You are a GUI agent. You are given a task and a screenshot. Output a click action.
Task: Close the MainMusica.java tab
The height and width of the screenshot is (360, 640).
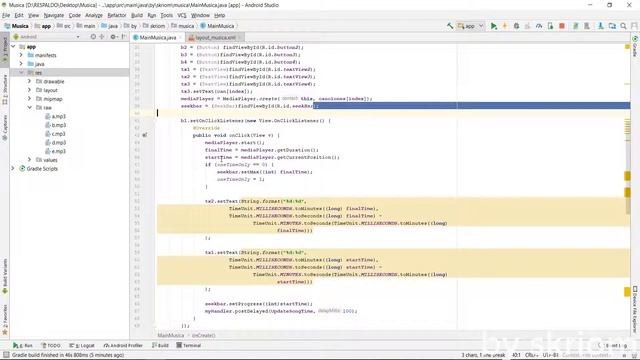pyautogui.click(x=180, y=37)
